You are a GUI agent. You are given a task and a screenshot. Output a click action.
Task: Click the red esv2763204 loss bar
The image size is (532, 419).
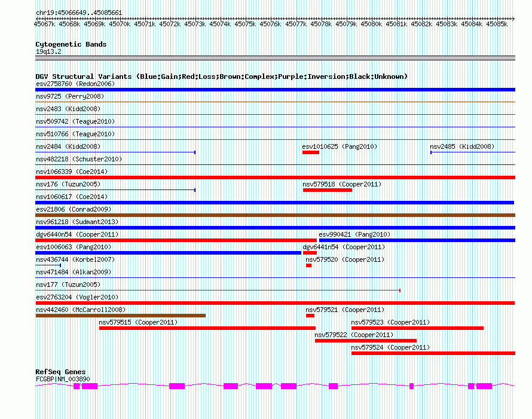275,303
